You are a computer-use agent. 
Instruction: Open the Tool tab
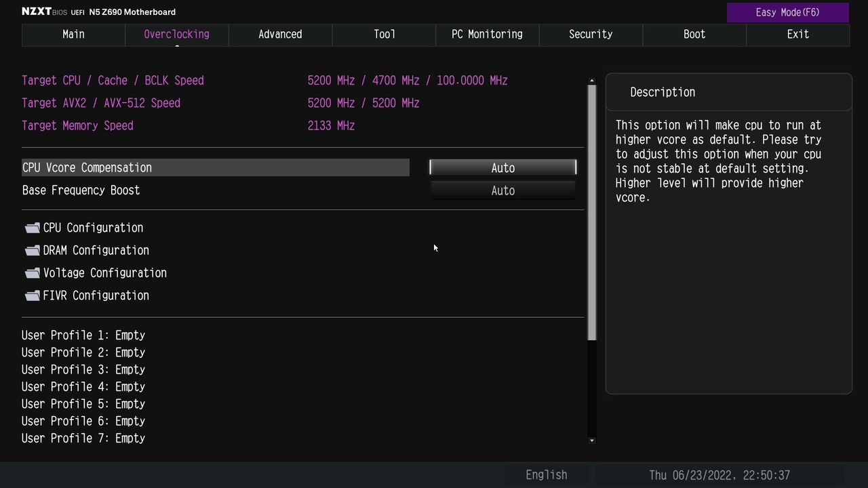[384, 35]
